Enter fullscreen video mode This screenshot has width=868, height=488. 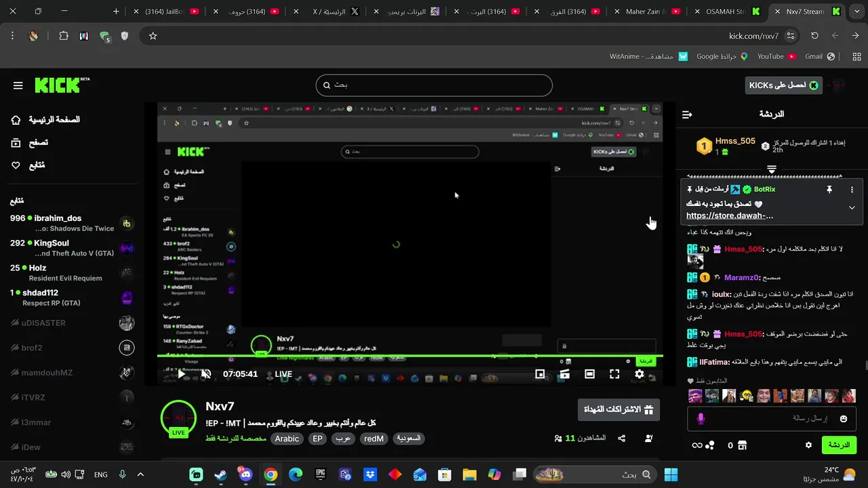tap(614, 374)
